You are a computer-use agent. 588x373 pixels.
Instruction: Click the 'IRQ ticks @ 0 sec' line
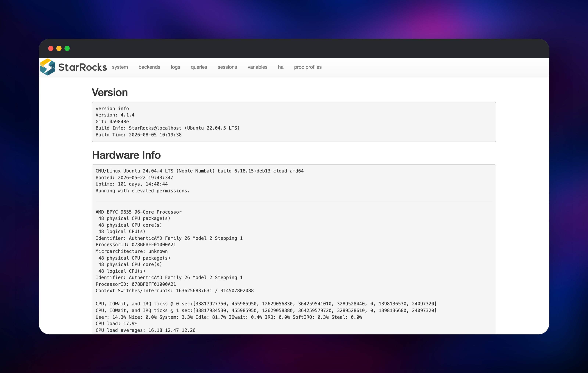coord(266,304)
